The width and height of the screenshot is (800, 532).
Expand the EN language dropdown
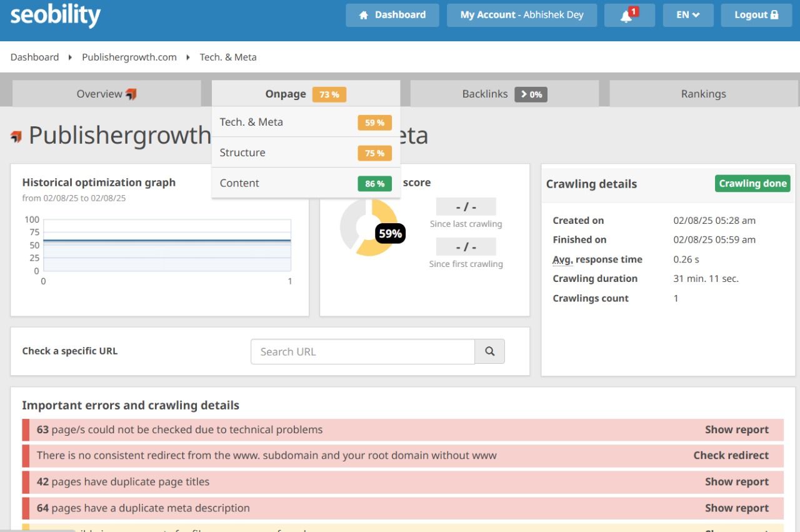coord(688,15)
